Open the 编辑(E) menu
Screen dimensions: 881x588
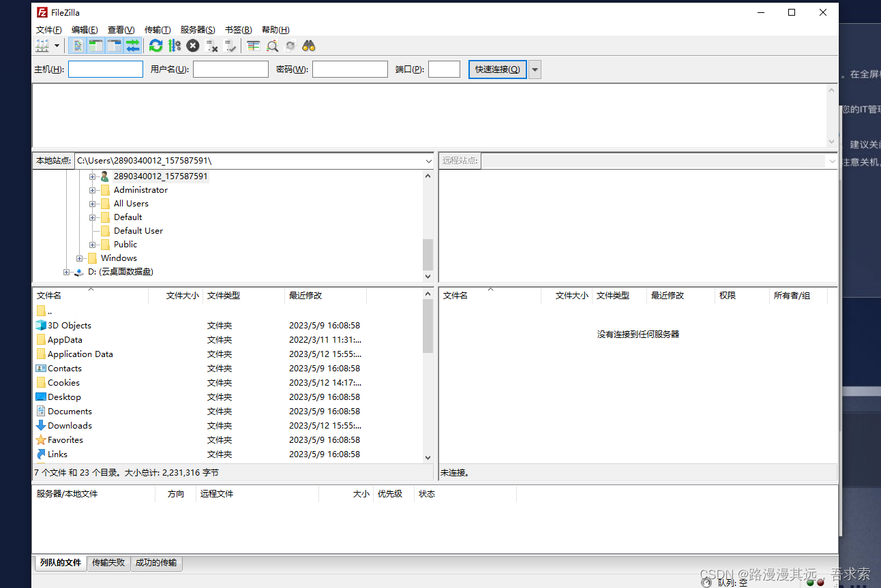85,30
